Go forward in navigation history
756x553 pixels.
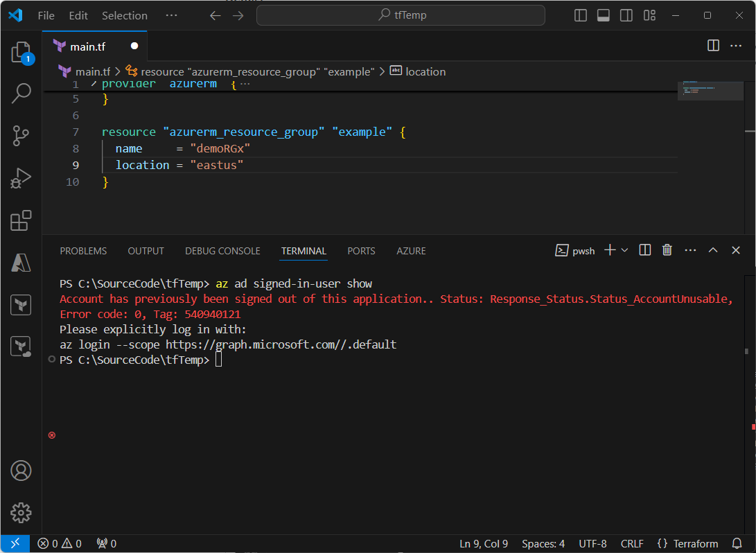tap(238, 15)
